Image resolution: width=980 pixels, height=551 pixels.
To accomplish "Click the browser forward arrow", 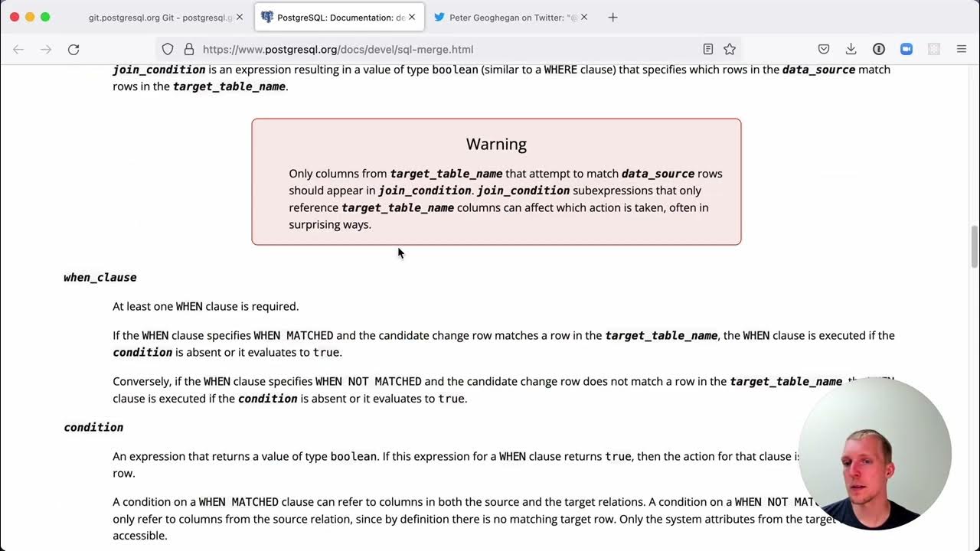I will (46, 49).
